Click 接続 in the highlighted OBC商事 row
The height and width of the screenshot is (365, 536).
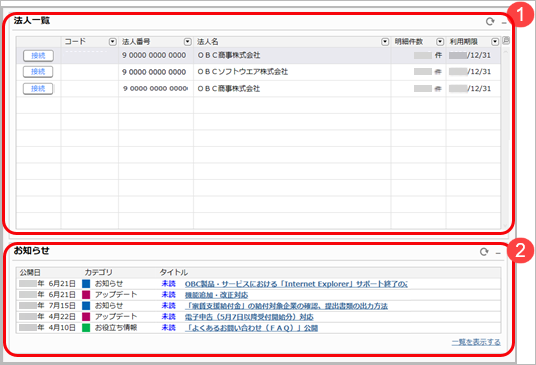point(38,55)
